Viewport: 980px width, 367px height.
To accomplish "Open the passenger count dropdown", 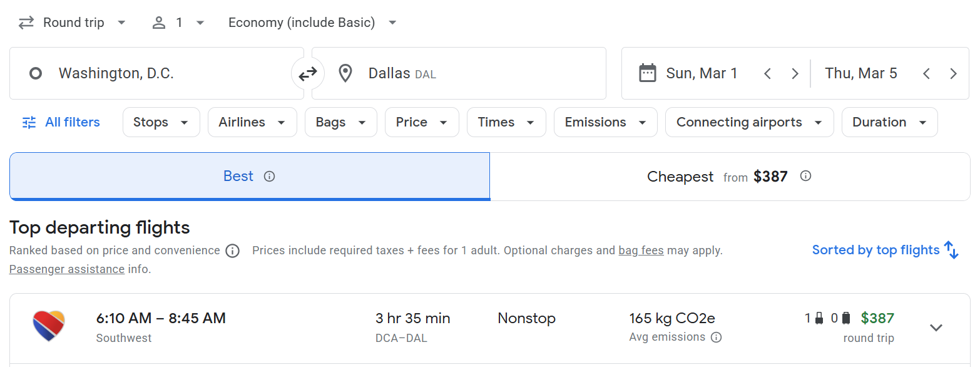I will (178, 23).
